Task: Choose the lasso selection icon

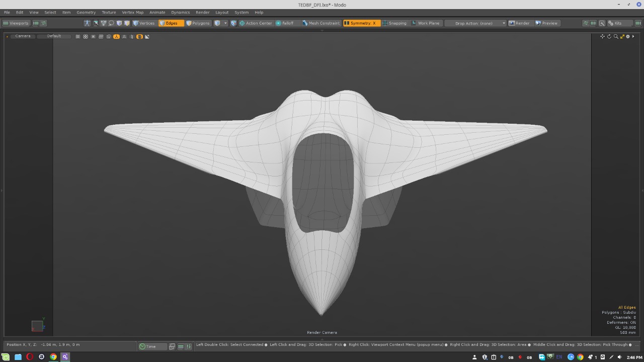Action: pyautogui.click(x=111, y=23)
